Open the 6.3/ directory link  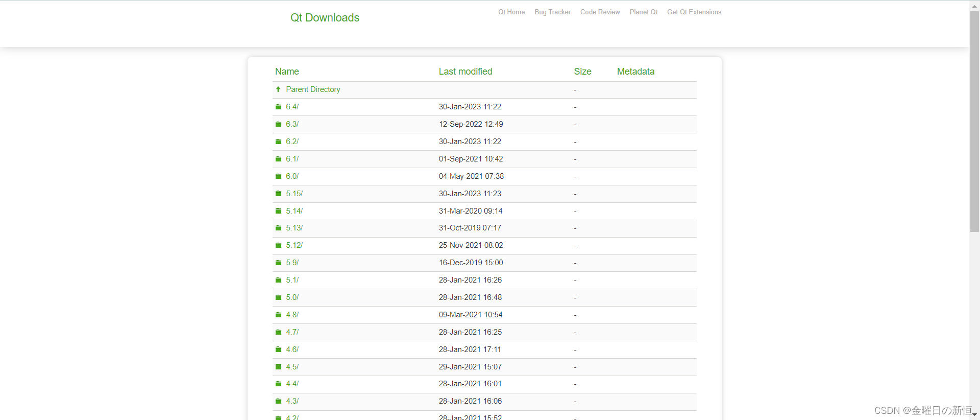pos(292,124)
